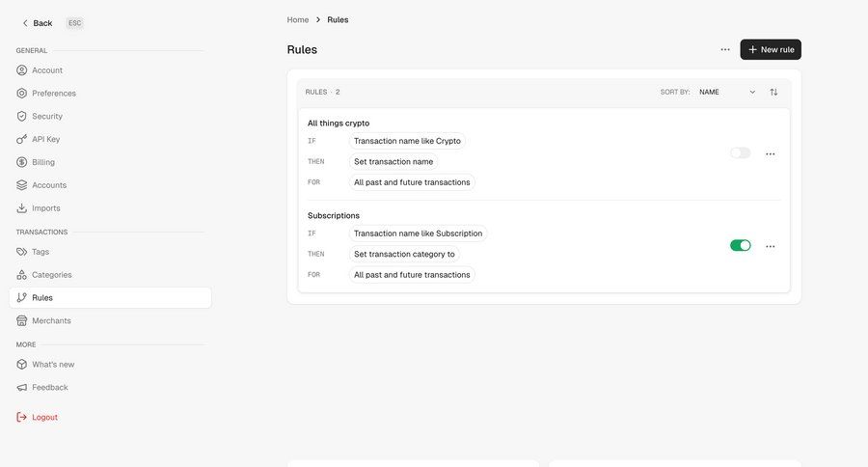Go to the Categories page
The height and width of the screenshot is (467, 868).
click(110, 275)
